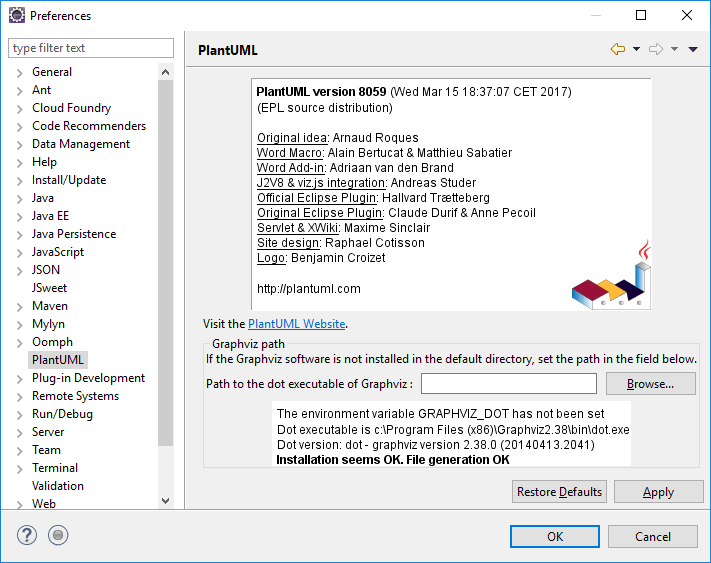711x563 pixels.
Task: Expand the Data Management tree node
Action: (x=19, y=145)
